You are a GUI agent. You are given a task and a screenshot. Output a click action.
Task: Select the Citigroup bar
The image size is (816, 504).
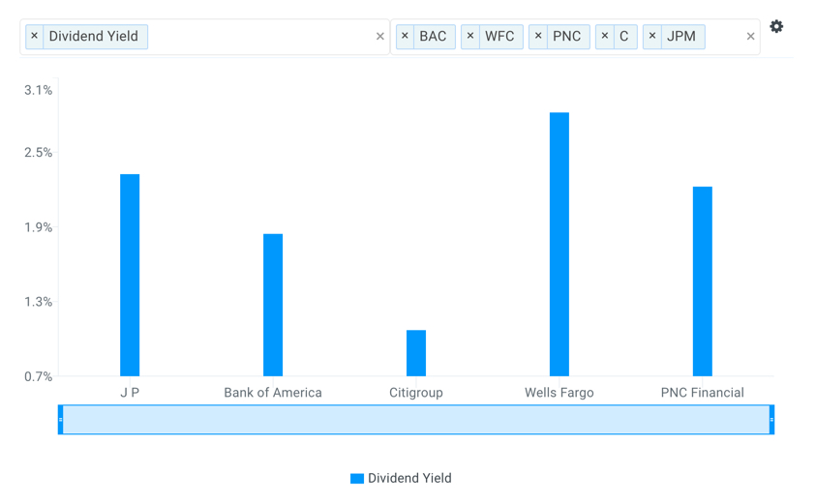416,353
